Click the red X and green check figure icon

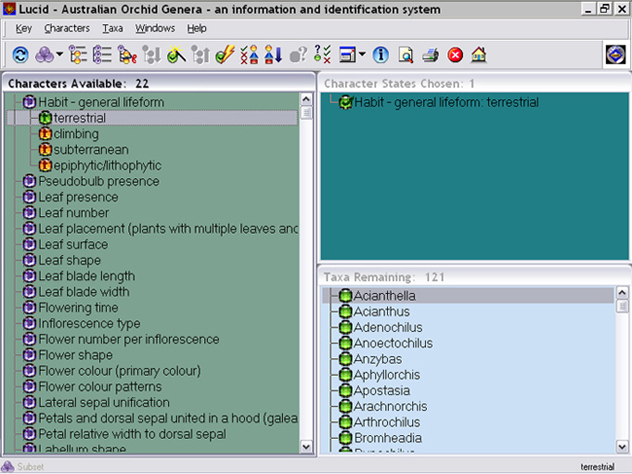tap(249, 55)
